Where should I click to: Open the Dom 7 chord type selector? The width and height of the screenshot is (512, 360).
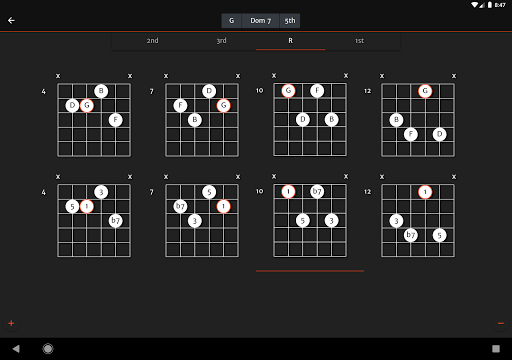pyautogui.click(x=261, y=21)
